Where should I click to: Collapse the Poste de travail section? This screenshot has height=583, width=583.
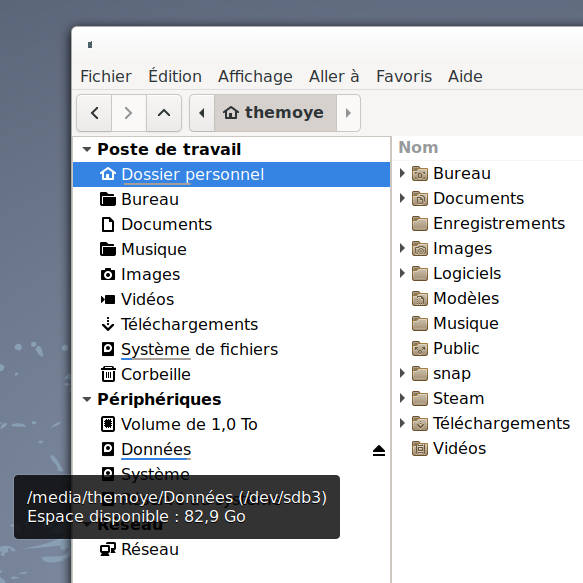click(x=87, y=149)
